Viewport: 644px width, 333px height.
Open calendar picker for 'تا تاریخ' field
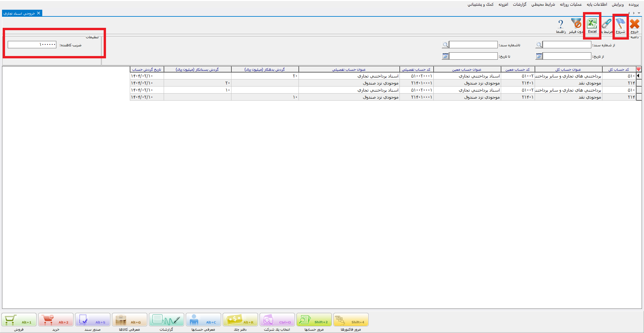click(445, 56)
